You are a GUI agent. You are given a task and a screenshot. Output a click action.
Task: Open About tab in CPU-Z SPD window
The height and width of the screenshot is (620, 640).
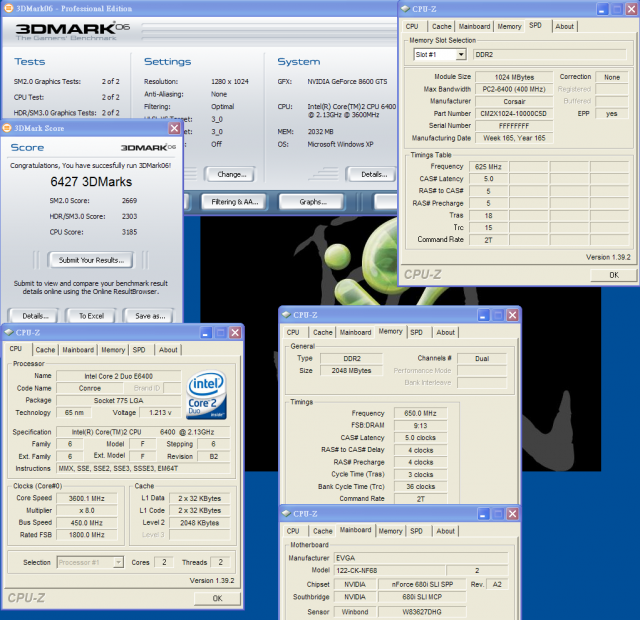pos(564,27)
